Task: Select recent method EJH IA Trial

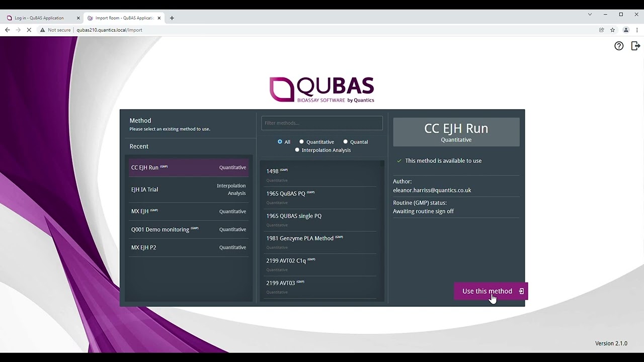Action: pos(189,190)
